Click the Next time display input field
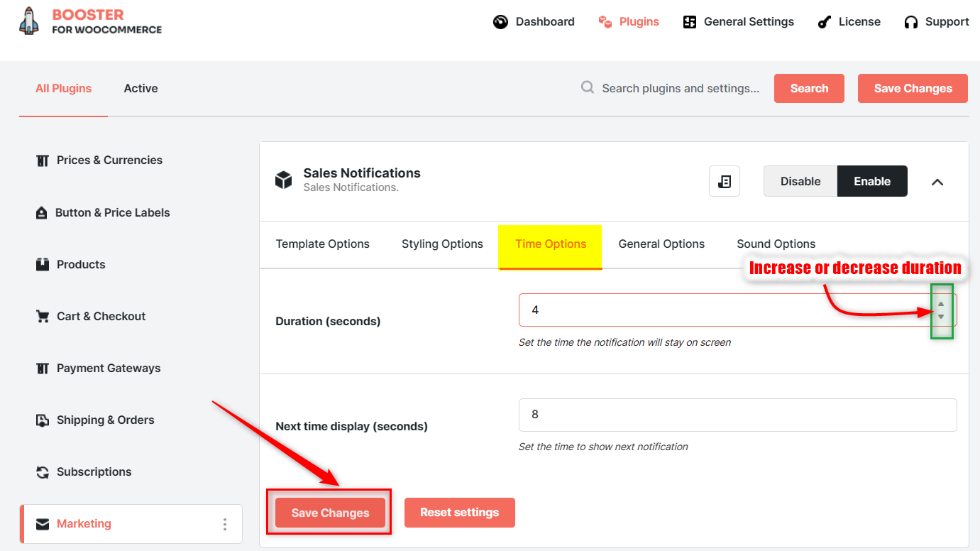 (x=738, y=414)
